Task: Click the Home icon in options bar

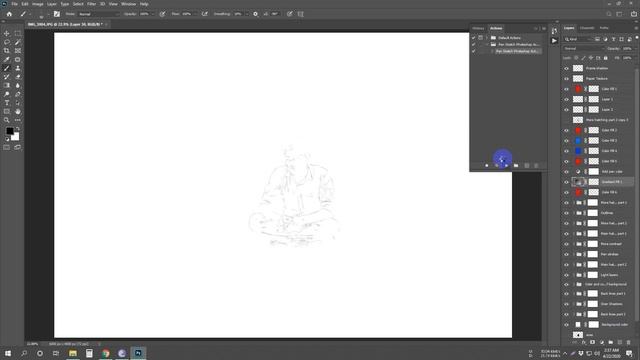Action: (x=9, y=14)
